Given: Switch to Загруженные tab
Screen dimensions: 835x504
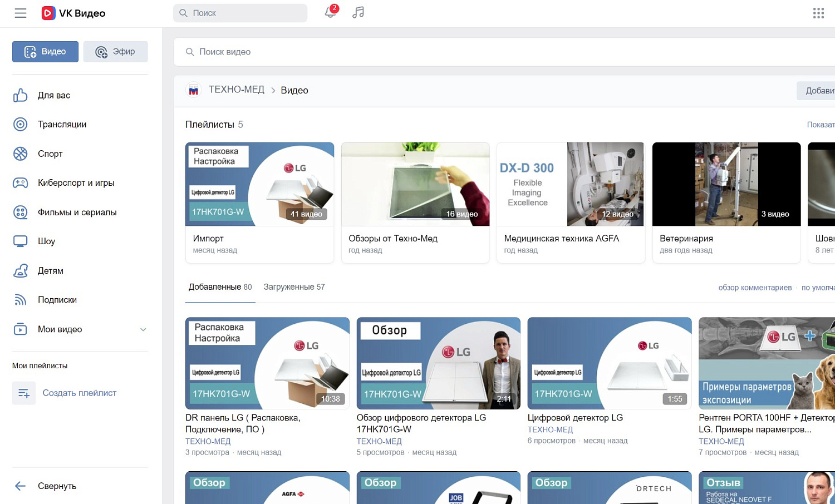Looking at the screenshot, I should pyautogui.click(x=294, y=287).
